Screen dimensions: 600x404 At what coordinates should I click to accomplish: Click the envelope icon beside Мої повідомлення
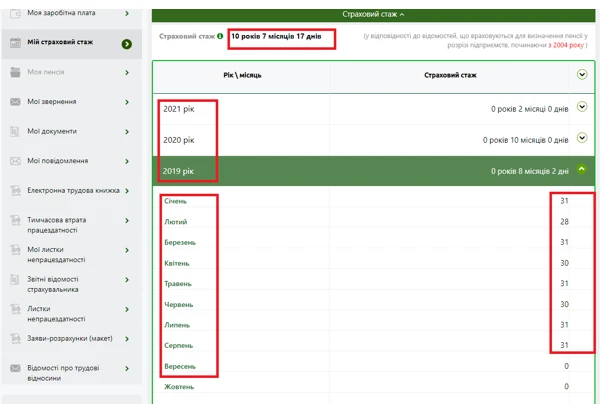pos(15,161)
